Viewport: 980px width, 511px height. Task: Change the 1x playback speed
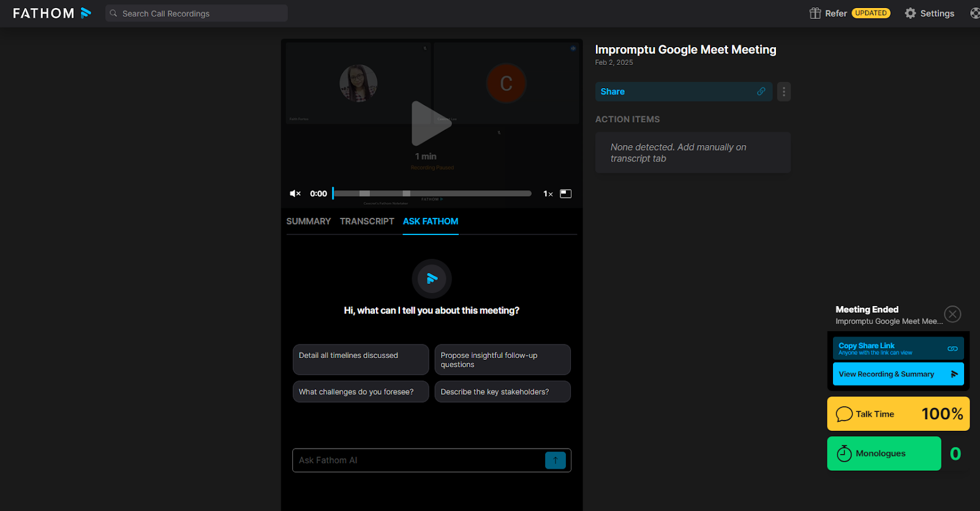click(x=548, y=193)
